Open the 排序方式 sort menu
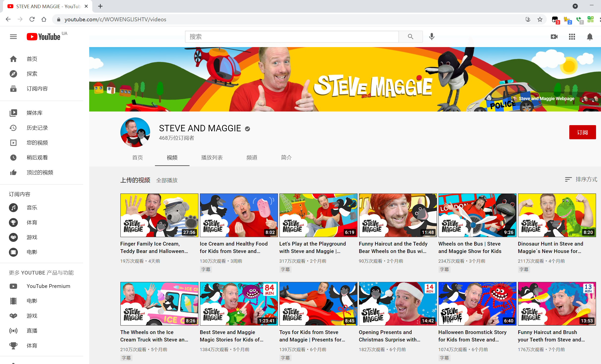The width and height of the screenshot is (601, 364). (x=581, y=179)
